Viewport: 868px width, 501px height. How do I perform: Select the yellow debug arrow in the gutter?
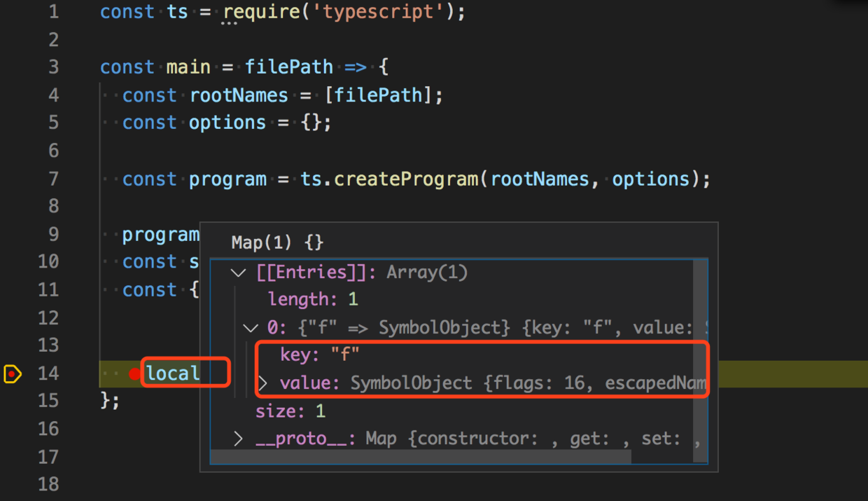coord(11,374)
